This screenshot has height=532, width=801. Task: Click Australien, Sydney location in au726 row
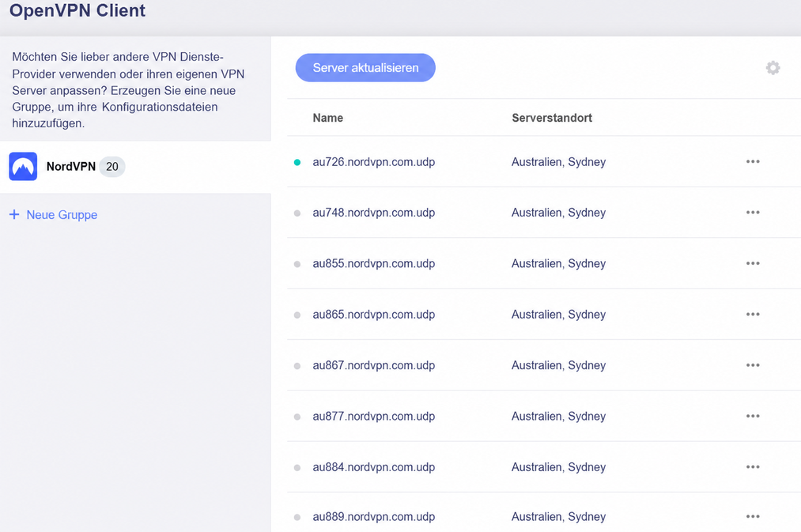click(x=558, y=162)
